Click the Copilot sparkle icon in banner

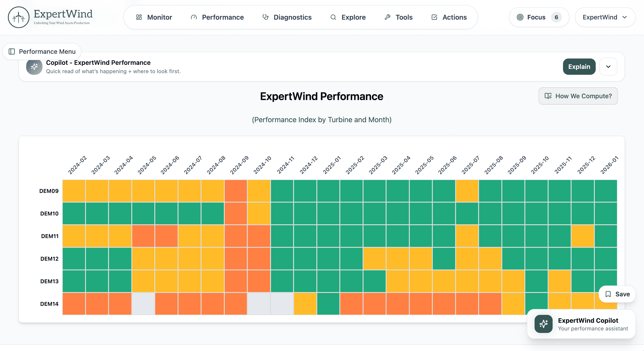(34, 67)
